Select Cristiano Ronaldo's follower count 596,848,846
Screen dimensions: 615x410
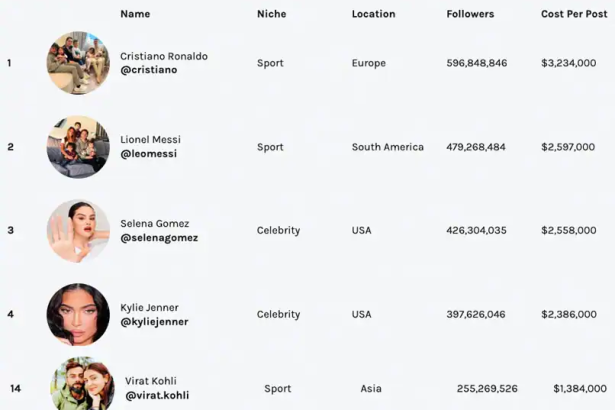tap(477, 63)
